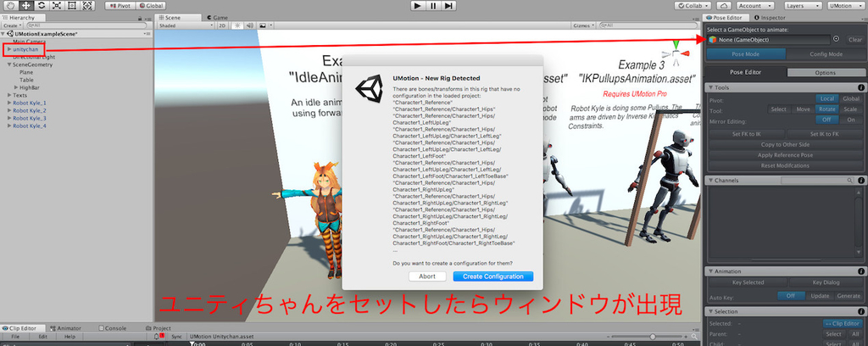Screen dimensions: 868x346
Task: Click the scene orientation gizmo
Action: point(676,53)
